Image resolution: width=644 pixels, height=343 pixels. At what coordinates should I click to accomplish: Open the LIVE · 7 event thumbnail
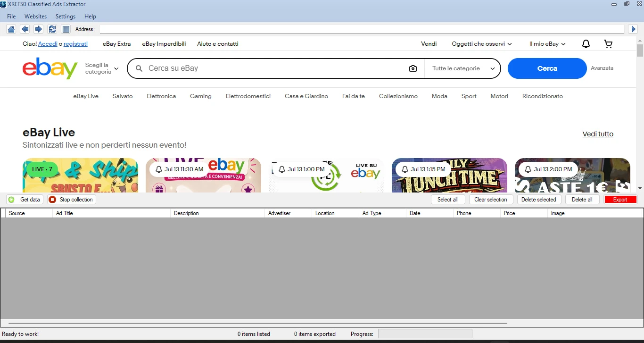coord(80,176)
